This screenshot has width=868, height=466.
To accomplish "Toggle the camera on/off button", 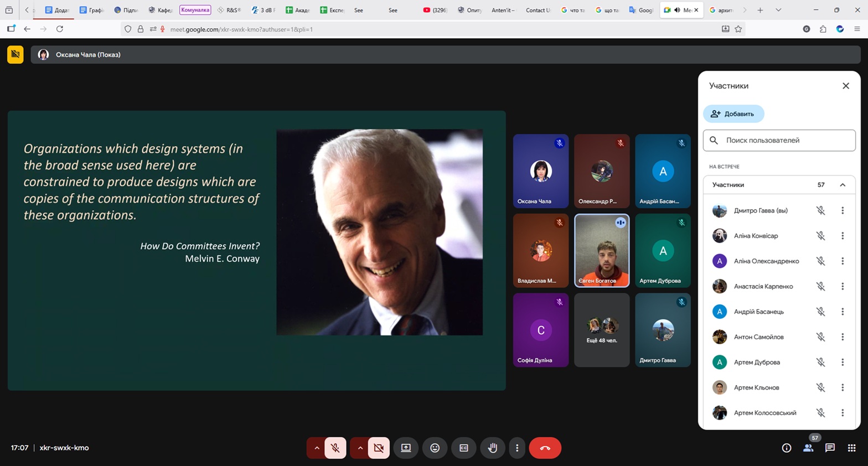I will coord(379,448).
